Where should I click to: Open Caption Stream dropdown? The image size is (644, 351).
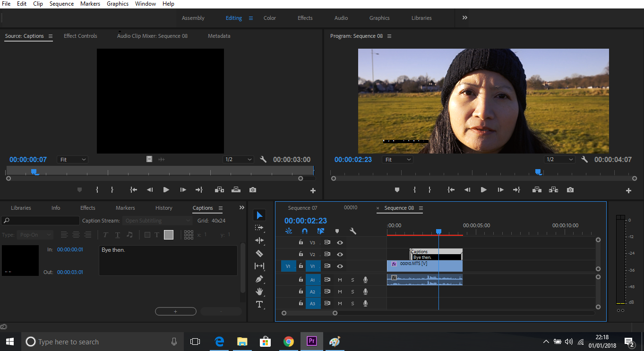[x=157, y=221]
